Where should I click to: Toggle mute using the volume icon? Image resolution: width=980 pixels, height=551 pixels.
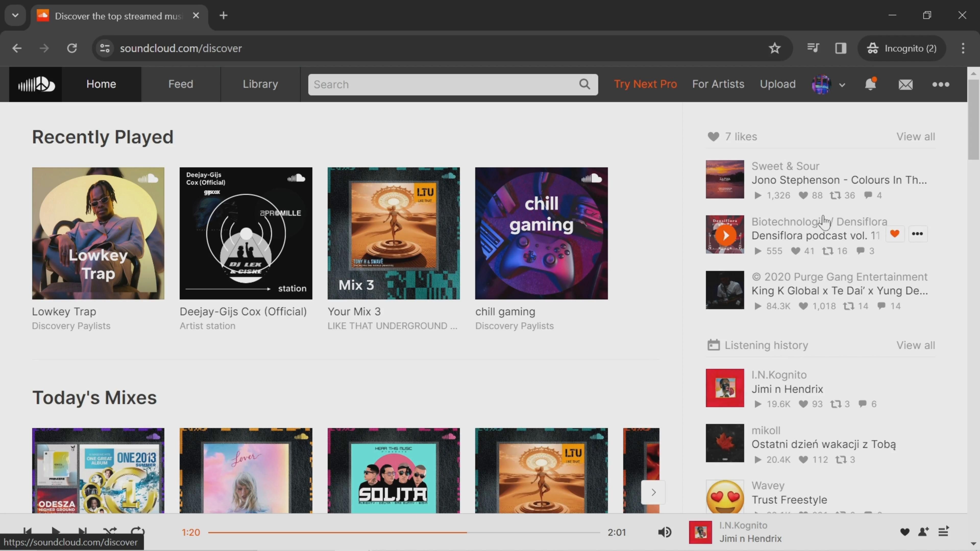pyautogui.click(x=665, y=532)
